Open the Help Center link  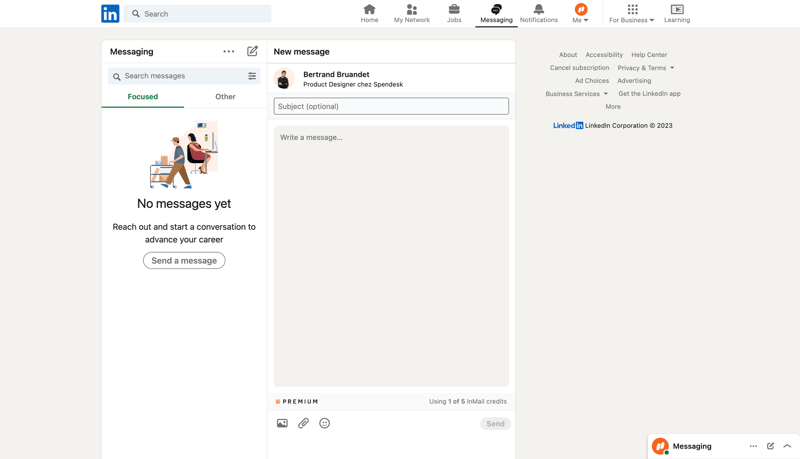click(x=649, y=55)
